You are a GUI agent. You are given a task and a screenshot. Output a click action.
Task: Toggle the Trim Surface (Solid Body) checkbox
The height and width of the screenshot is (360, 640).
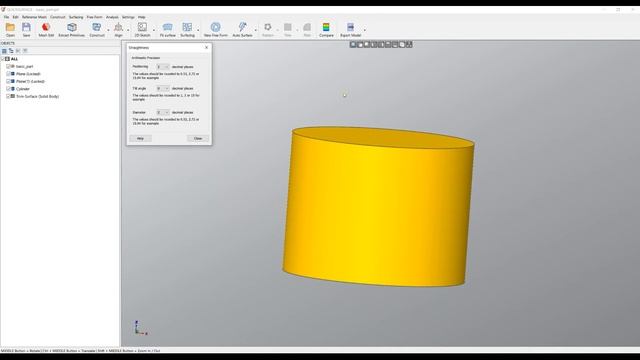pos(8,96)
